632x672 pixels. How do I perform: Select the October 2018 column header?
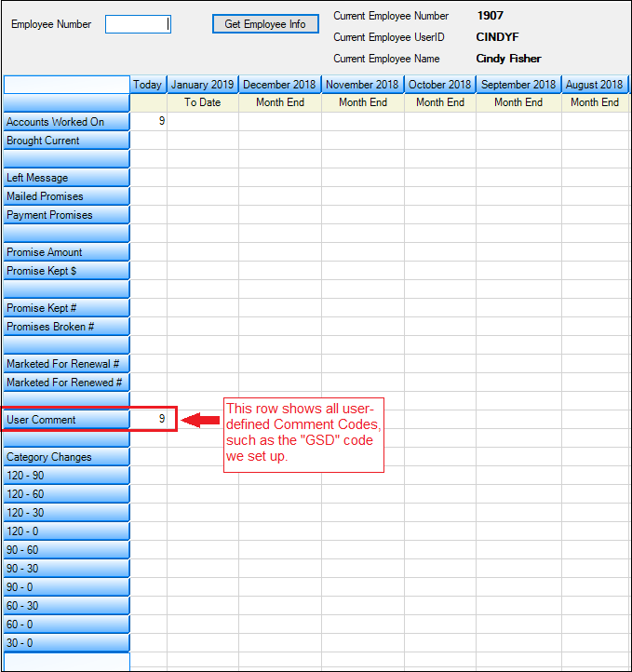point(440,85)
